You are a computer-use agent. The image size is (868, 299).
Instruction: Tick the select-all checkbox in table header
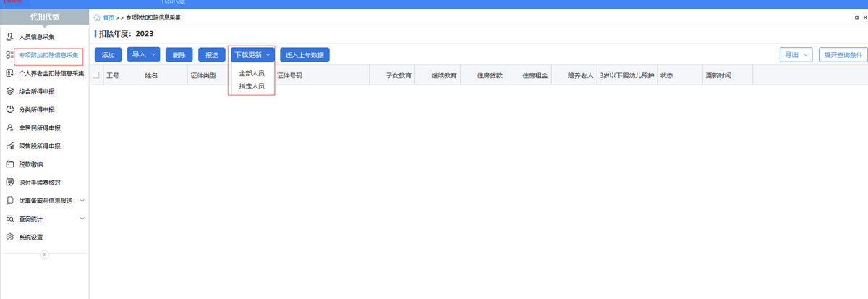[x=96, y=75]
